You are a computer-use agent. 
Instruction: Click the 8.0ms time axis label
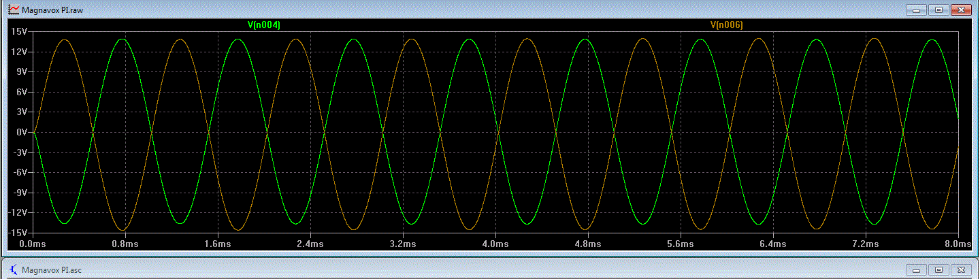click(957, 244)
